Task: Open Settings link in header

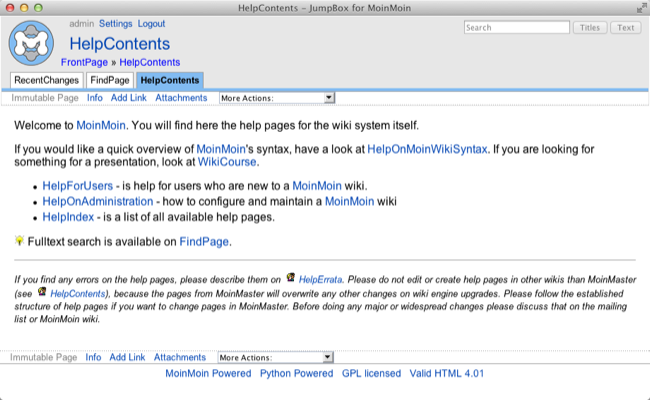Action: (x=115, y=24)
